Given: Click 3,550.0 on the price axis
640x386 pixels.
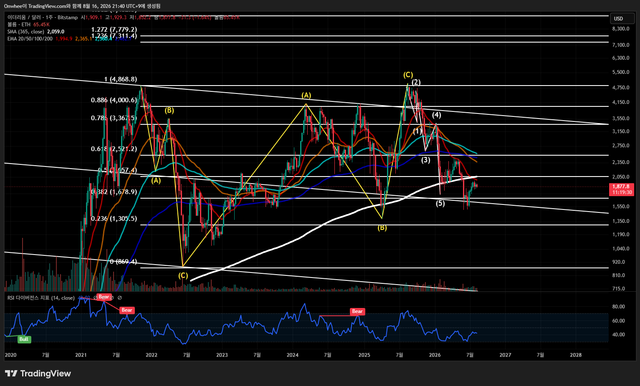Looking at the screenshot, I should [x=621, y=118].
